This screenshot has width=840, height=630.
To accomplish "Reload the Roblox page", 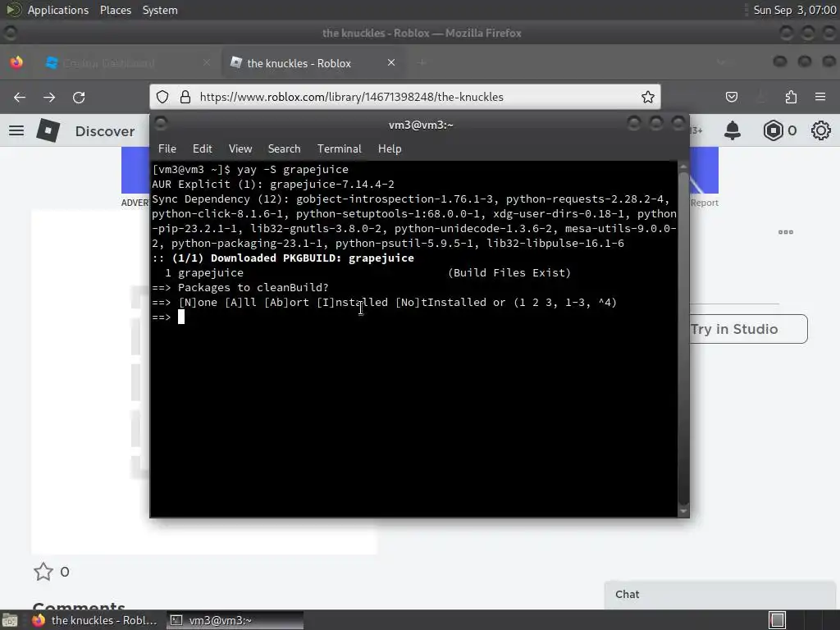I will click(x=79, y=97).
